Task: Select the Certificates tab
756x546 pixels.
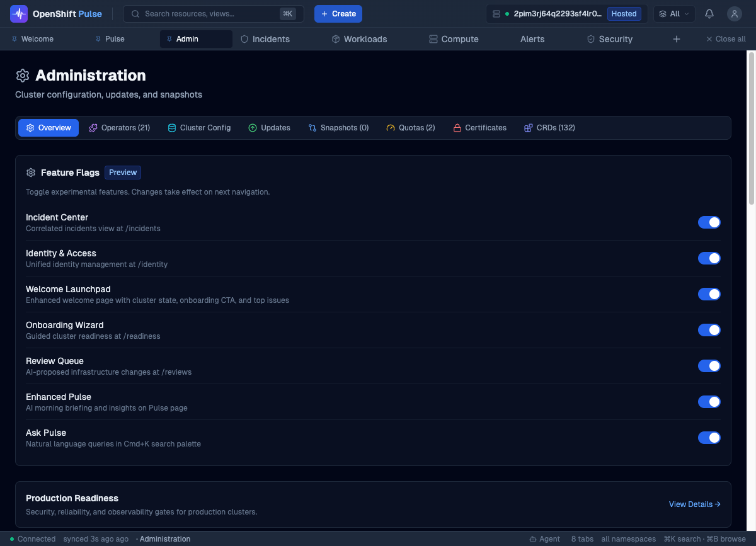Action: click(x=479, y=128)
